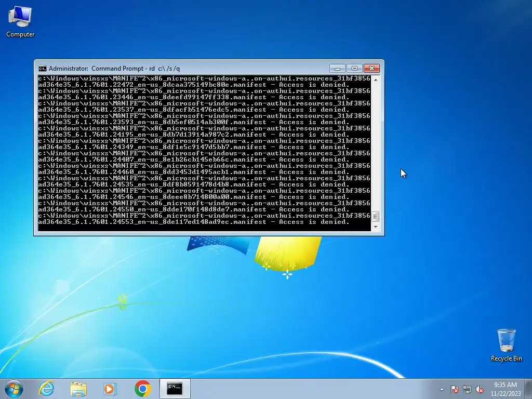Click the muted volume tray icon
This screenshot has height=399, width=532.
480,389
